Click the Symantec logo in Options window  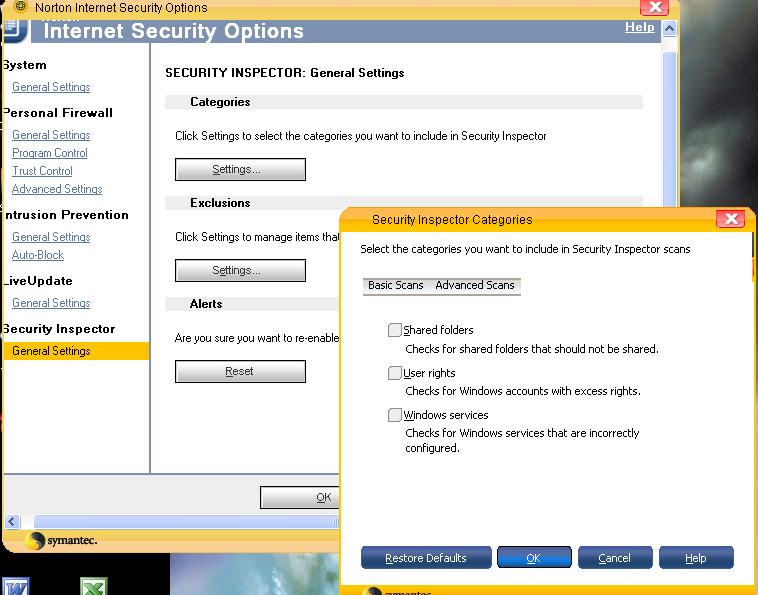tap(62, 540)
